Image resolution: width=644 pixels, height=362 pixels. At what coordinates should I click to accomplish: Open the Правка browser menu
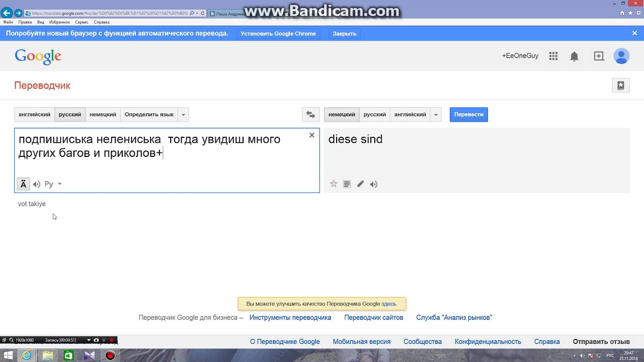(x=25, y=22)
